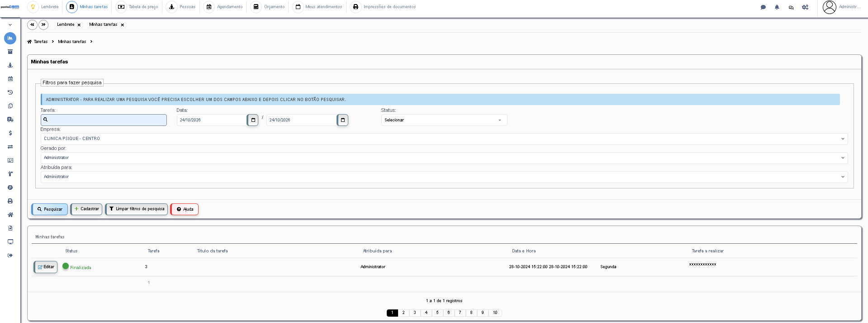Open Tabela de preço in top menu
Image resolution: width=868 pixels, height=323 pixels.
[138, 7]
